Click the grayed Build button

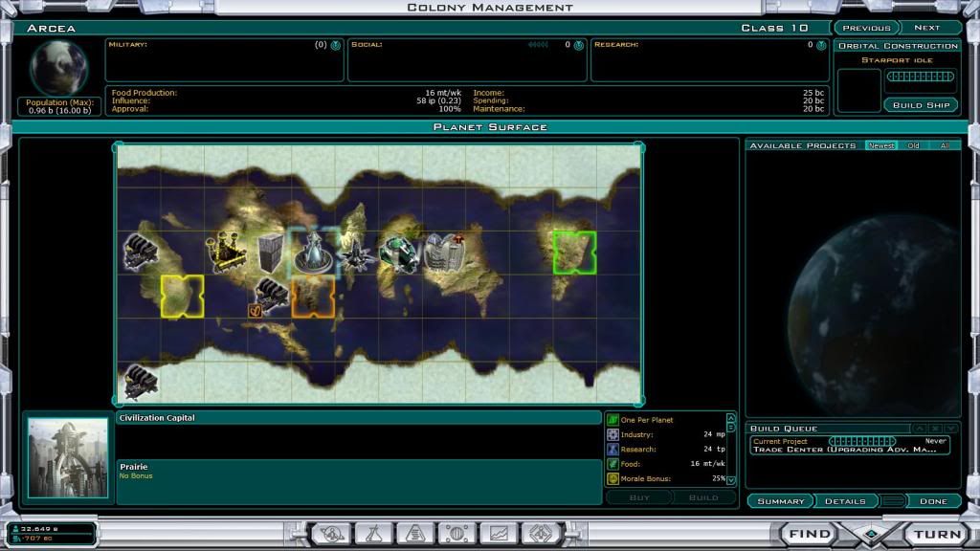[x=703, y=497]
